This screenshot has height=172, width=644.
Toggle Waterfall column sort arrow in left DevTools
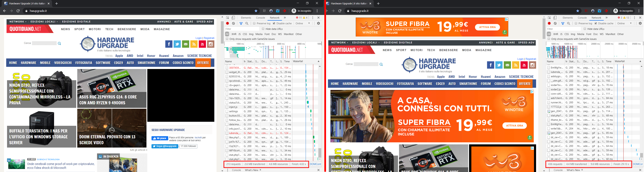click(x=319, y=61)
